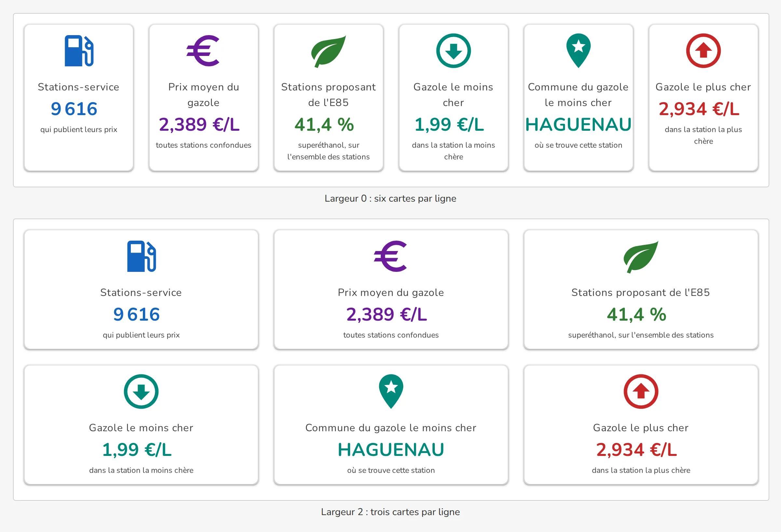The height and width of the screenshot is (532, 781).
Task: Click the red up-arrow circle icon in the three-card layout
Action: click(641, 392)
